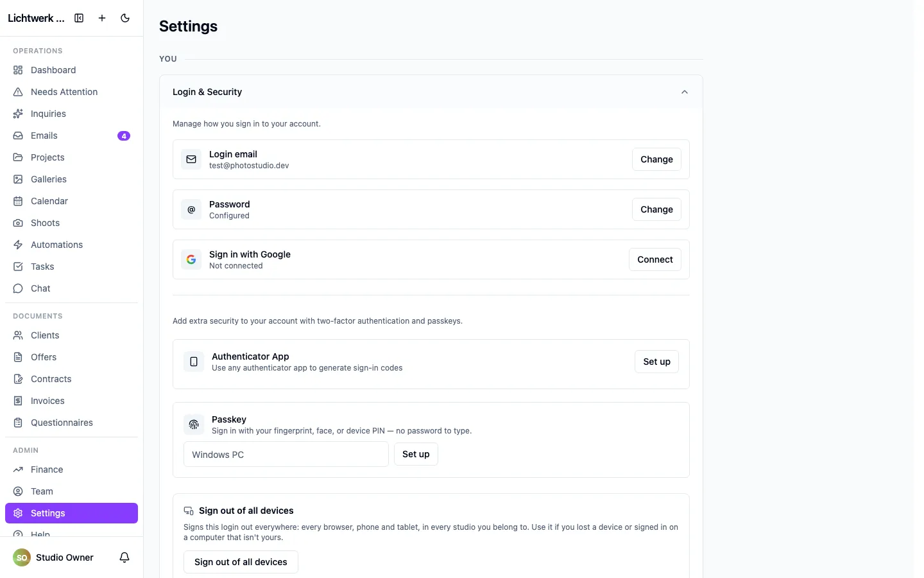Click the Projects folder icon
This screenshot has height=578, width=924.
pyautogui.click(x=18, y=157)
